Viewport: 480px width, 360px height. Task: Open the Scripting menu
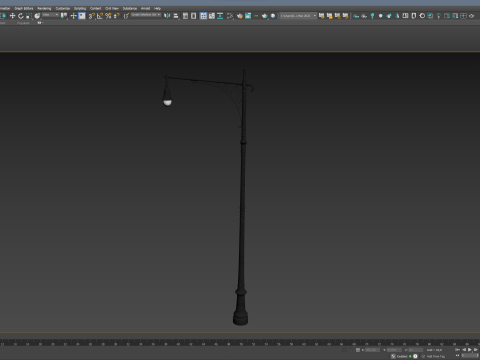80,8
